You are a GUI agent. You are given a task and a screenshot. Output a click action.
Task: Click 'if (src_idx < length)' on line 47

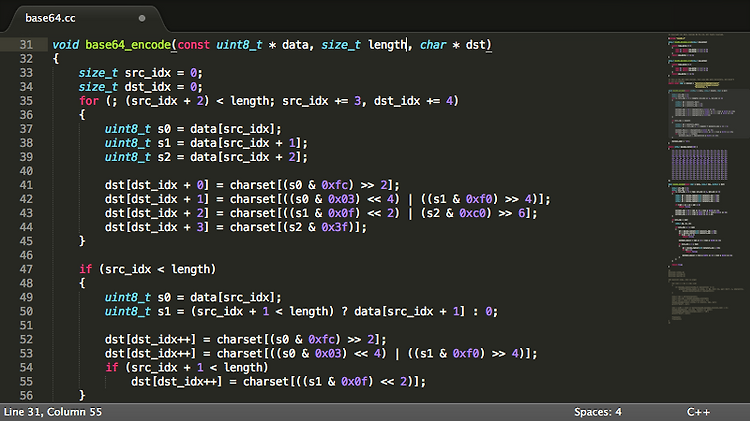[148, 269]
